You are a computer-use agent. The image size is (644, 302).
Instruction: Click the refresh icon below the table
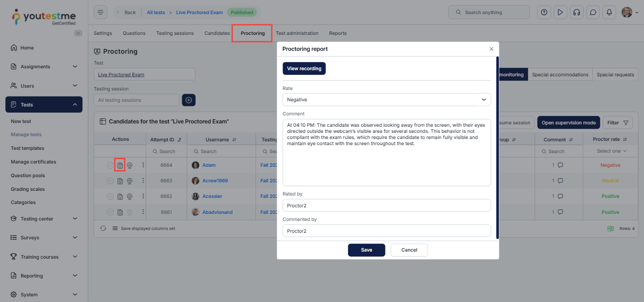(x=103, y=229)
